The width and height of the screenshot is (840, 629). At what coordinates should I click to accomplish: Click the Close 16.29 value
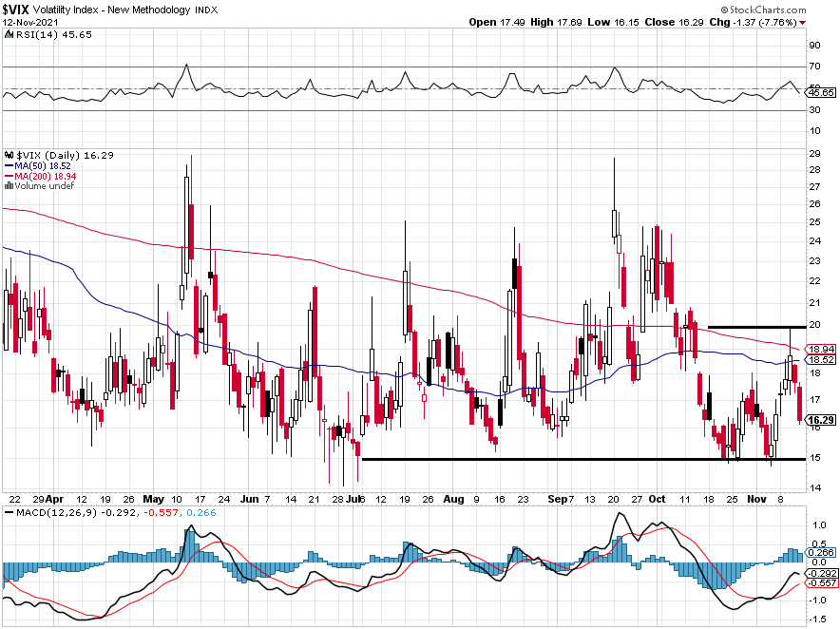click(674, 22)
